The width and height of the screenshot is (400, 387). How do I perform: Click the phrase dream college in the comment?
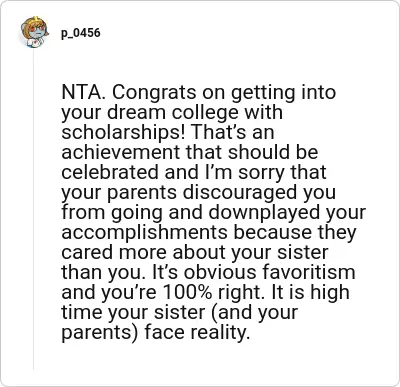[x=173, y=112]
